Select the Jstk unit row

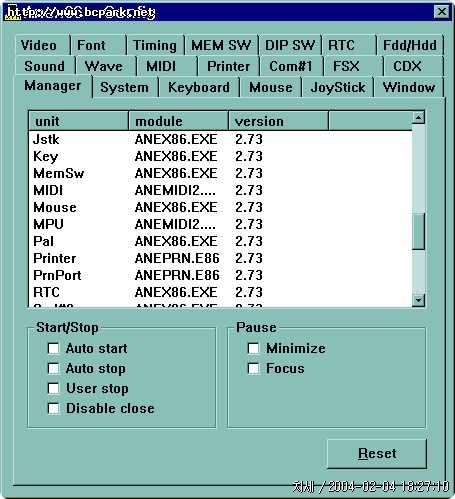pos(220,139)
